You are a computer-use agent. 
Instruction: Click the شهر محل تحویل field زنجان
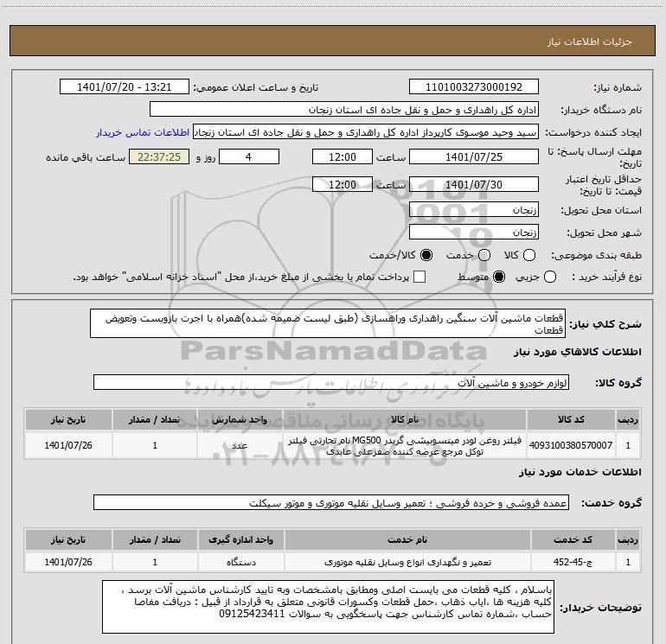pyautogui.click(x=474, y=232)
